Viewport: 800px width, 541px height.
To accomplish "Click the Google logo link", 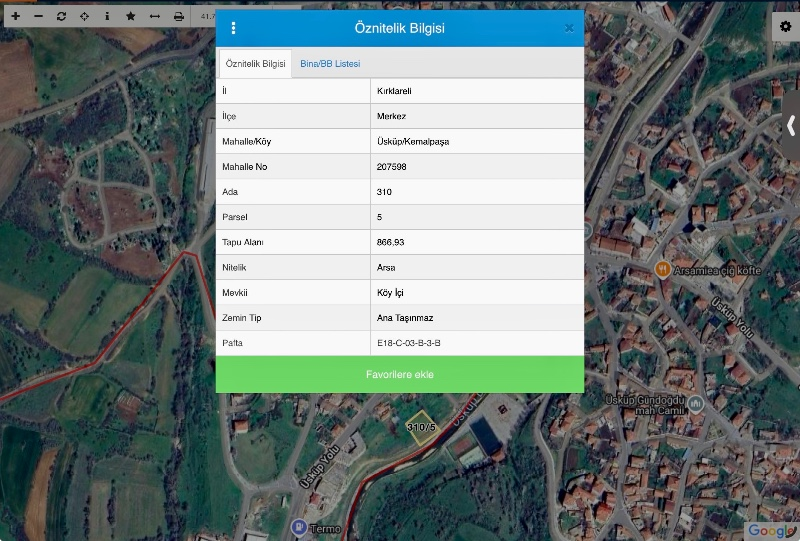I will pyautogui.click(x=771, y=531).
